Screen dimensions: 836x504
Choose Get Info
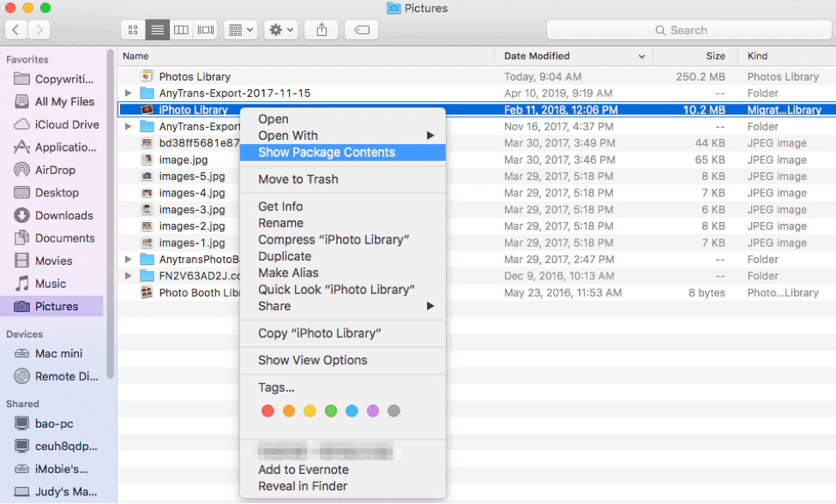342,207
